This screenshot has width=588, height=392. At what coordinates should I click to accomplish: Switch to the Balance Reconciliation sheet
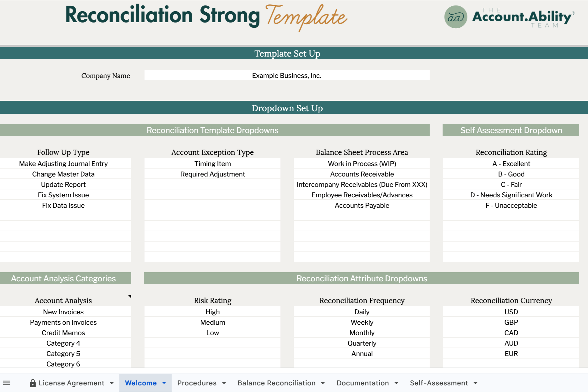coord(276,383)
